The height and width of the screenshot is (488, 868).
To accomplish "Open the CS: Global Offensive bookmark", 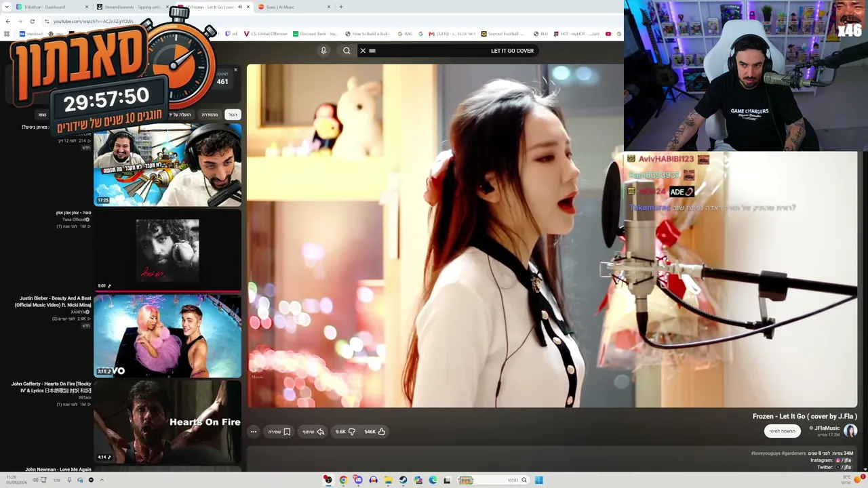I will (265, 34).
